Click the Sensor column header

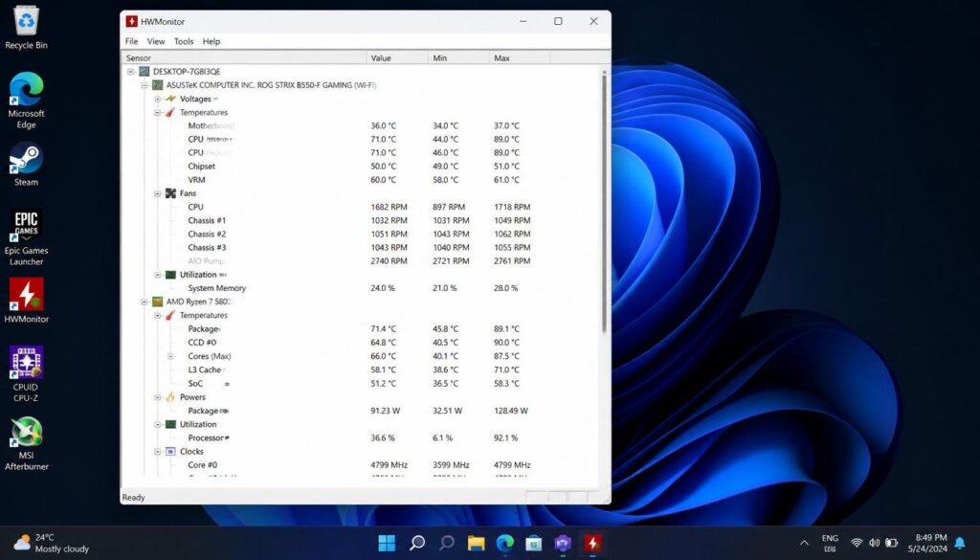(x=244, y=57)
